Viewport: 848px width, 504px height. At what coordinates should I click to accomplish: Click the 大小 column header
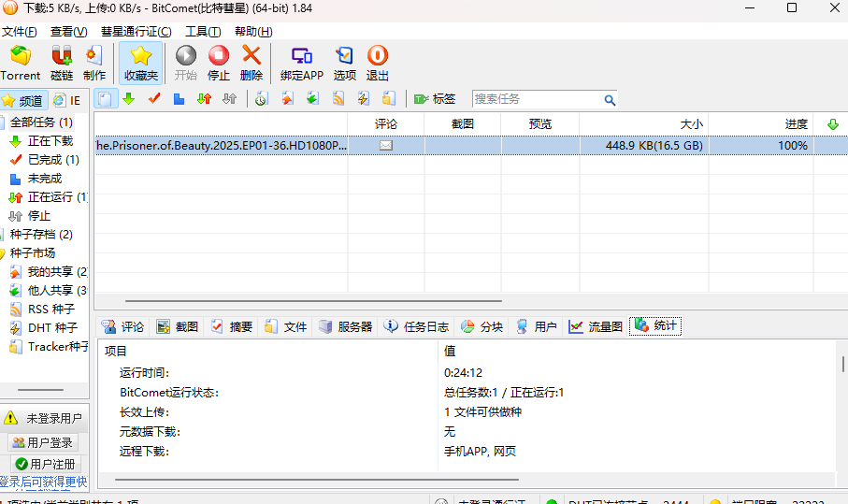coord(643,123)
